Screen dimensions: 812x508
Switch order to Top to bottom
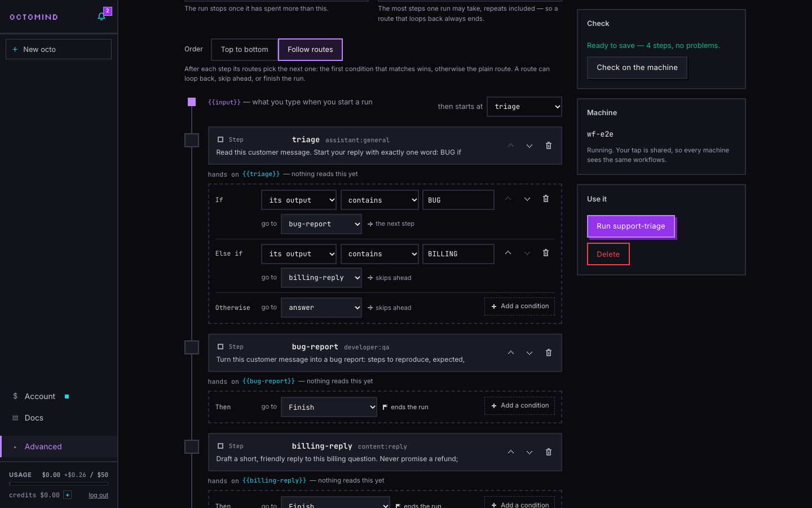click(245, 50)
